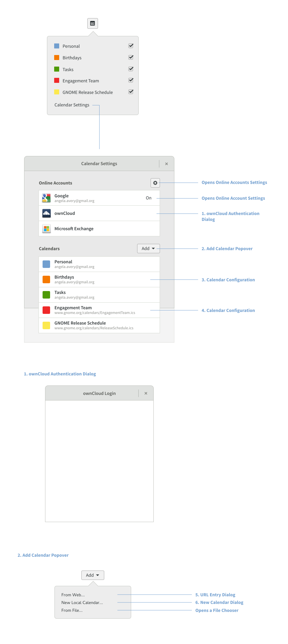Open Tasks calendar row in settings
This screenshot has height=644, width=288.
tap(99, 295)
